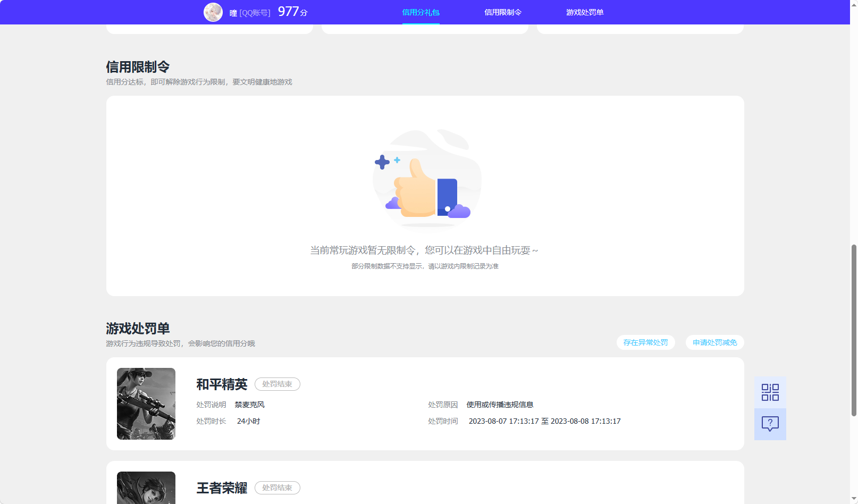The image size is (858, 504).
Task: Click the 存在异常处罚 button
Action: coord(645,342)
